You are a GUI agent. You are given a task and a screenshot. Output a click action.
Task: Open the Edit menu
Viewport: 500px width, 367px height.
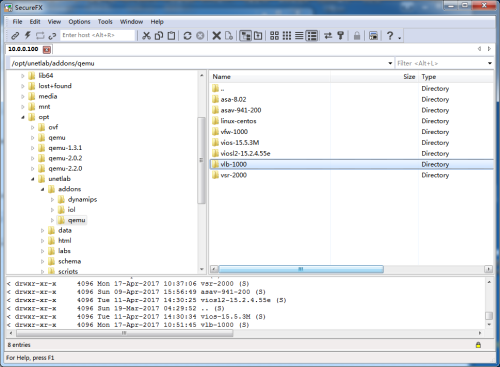point(35,22)
